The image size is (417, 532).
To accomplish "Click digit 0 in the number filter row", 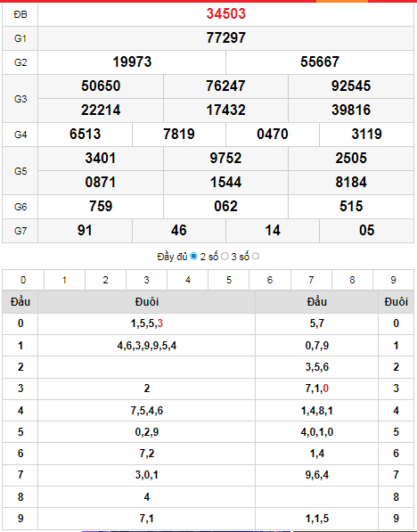I will click(23, 280).
